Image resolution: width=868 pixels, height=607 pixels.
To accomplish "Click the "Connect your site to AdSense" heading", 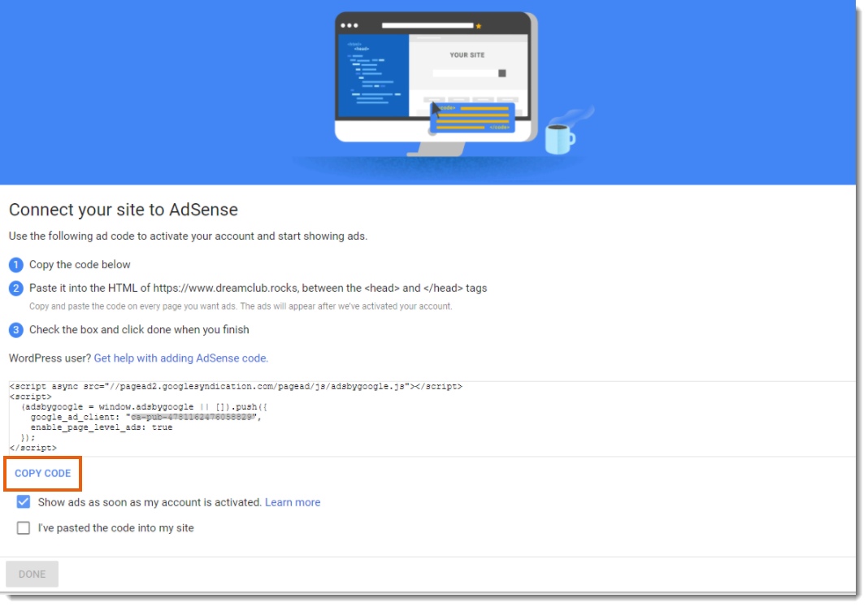I will point(124,210).
